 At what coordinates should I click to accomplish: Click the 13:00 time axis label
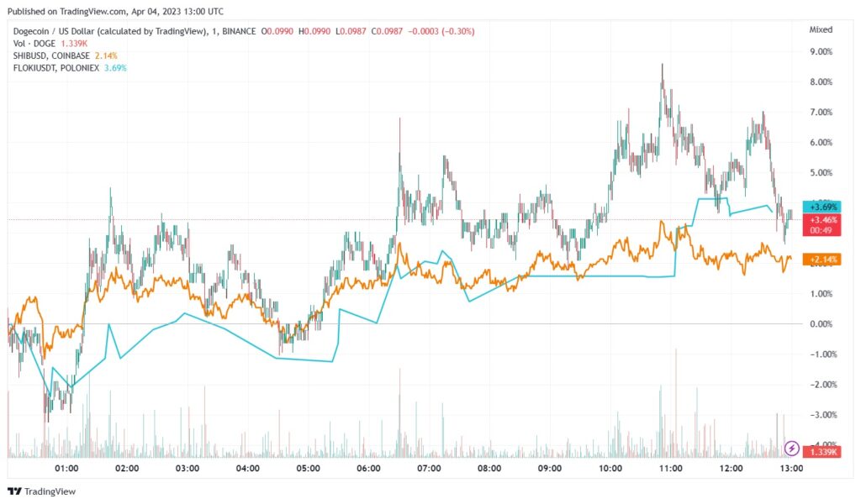tap(791, 469)
